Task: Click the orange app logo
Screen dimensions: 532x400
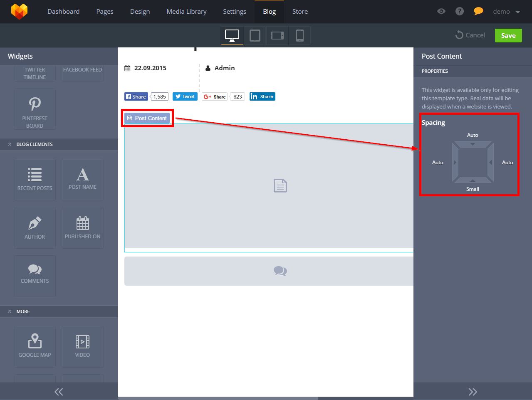Action: [x=19, y=11]
